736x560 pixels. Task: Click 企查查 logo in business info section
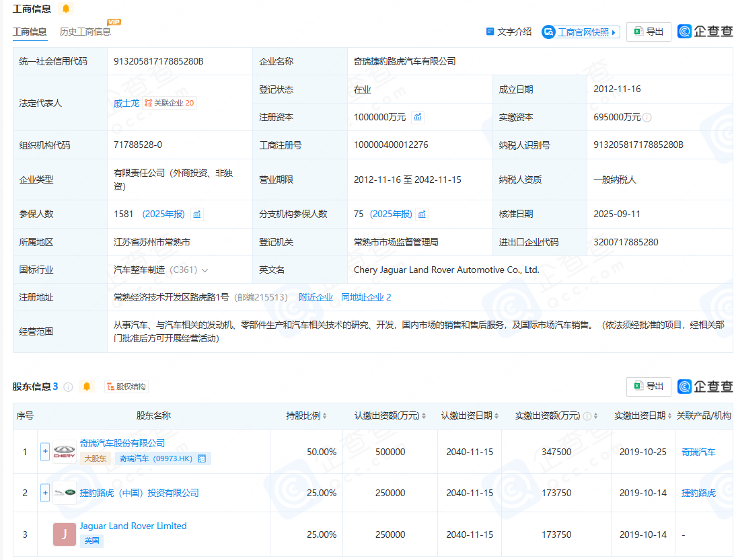705,32
